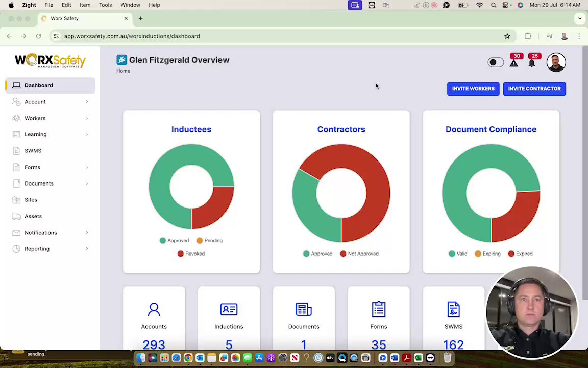Image resolution: width=588 pixels, height=368 pixels.
Task: Click the SWMS document icon in sidebar
Action: [x=16, y=151]
